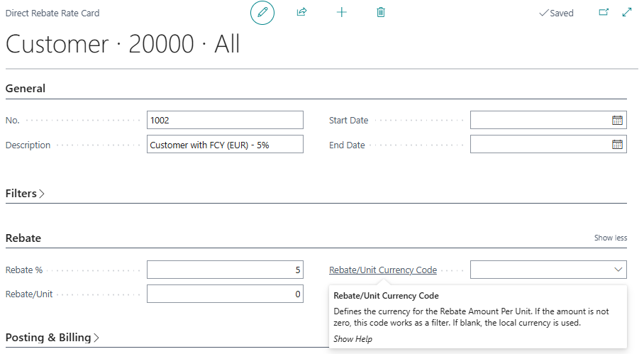Click the Description field label
Viewport: 644px width, 354px height.
(28, 145)
